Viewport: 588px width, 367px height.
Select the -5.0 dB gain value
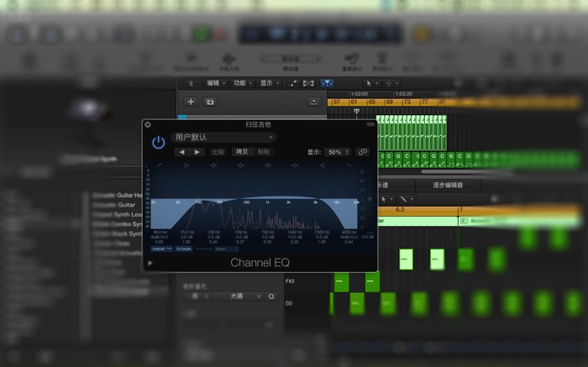click(241, 237)
